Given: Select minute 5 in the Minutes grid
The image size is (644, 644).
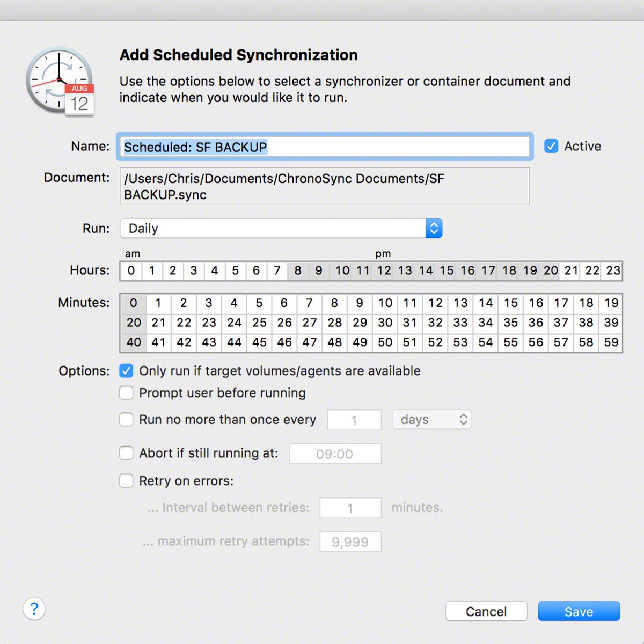Looking at the screenshot, I should point(259,303).
